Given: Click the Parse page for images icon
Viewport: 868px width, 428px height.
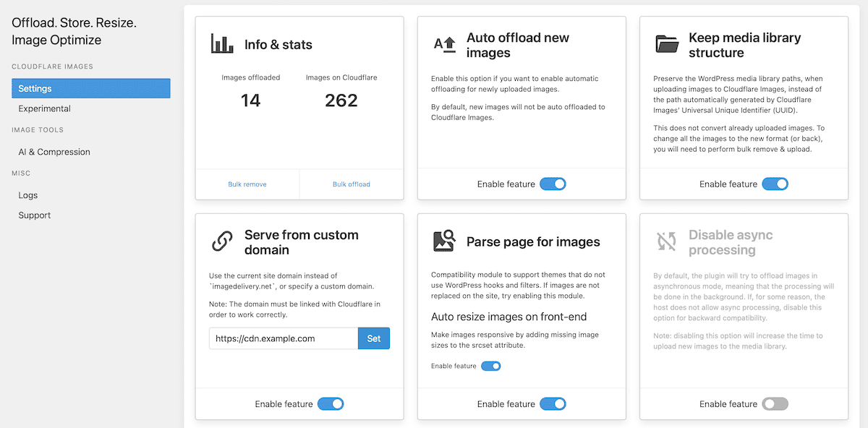Looking at the screenshot, I should (x=444, y=241).
